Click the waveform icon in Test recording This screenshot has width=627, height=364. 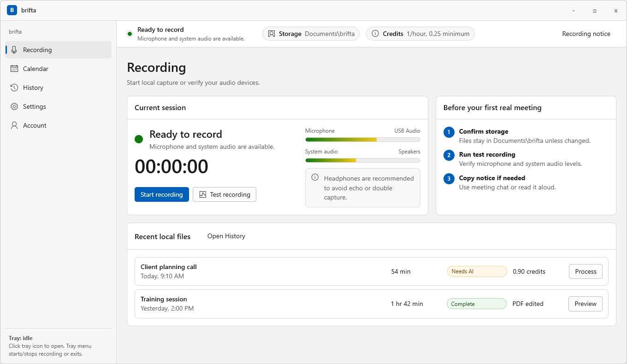pyautogui.click(x=202, y=194)
